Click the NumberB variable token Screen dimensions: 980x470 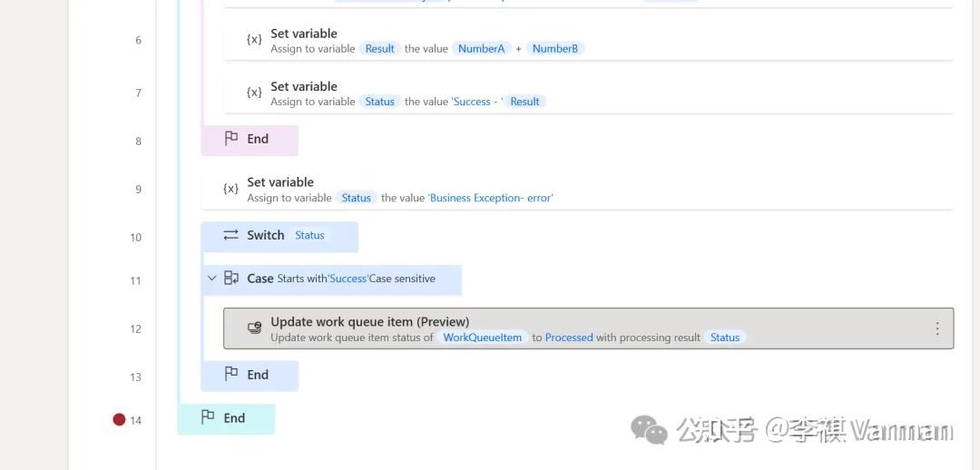coord(554,49)
